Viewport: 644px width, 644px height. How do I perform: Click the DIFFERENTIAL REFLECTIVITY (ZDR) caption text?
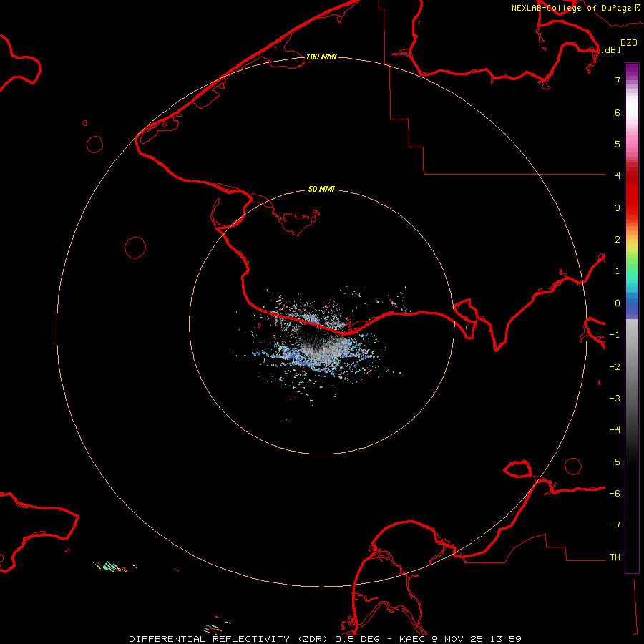[228, 639]
